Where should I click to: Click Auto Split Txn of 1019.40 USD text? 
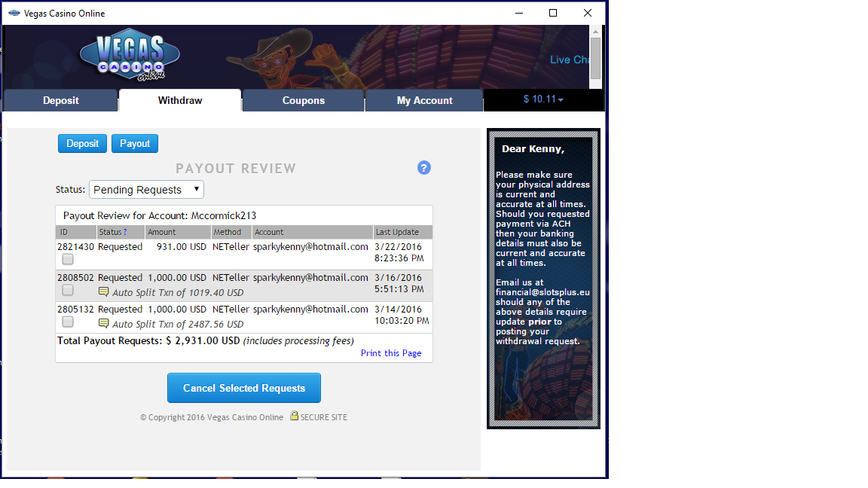178,293
